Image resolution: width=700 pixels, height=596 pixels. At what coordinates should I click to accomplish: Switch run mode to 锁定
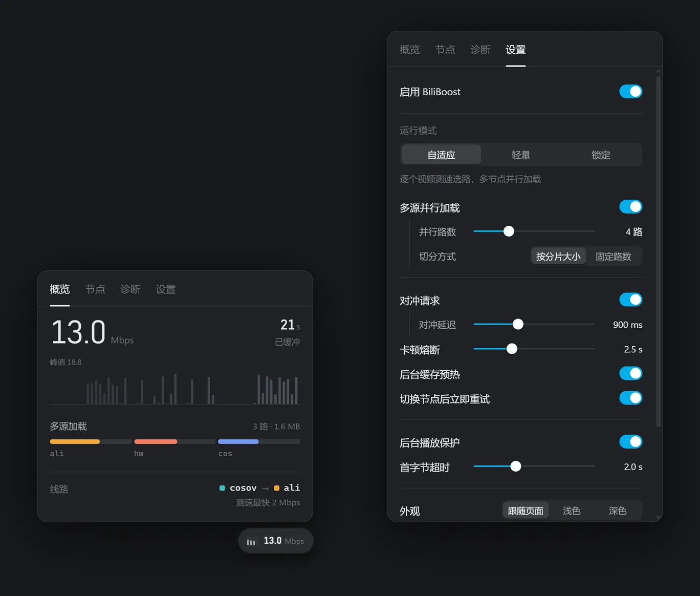coord(601,155)
